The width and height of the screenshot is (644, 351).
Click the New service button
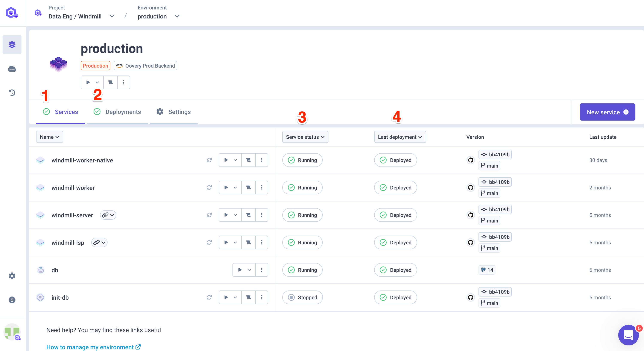pos(608,112)
